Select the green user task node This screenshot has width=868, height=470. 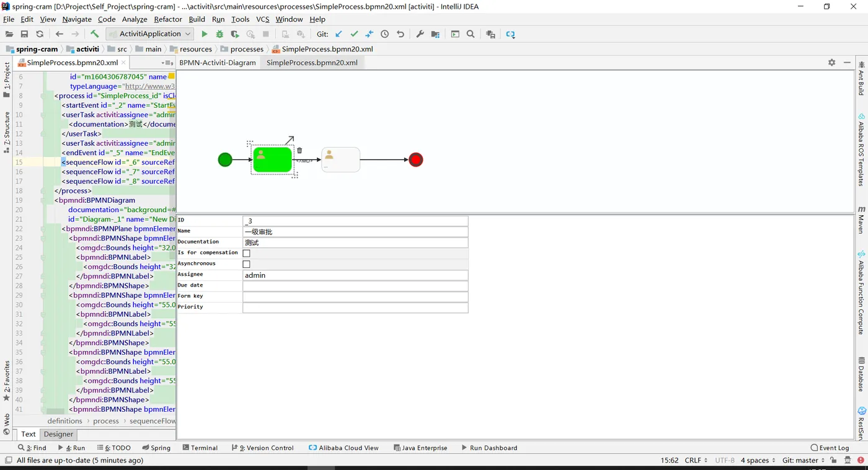(272, 159)
